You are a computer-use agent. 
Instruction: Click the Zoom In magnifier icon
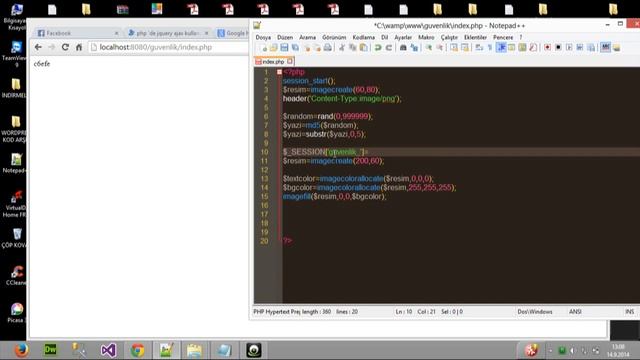[x=429, y=48]
